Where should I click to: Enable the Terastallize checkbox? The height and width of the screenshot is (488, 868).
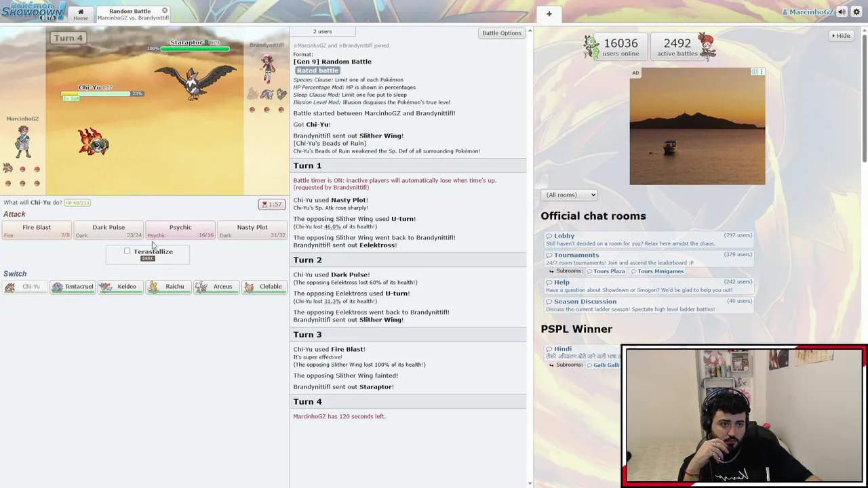point(127,251)
